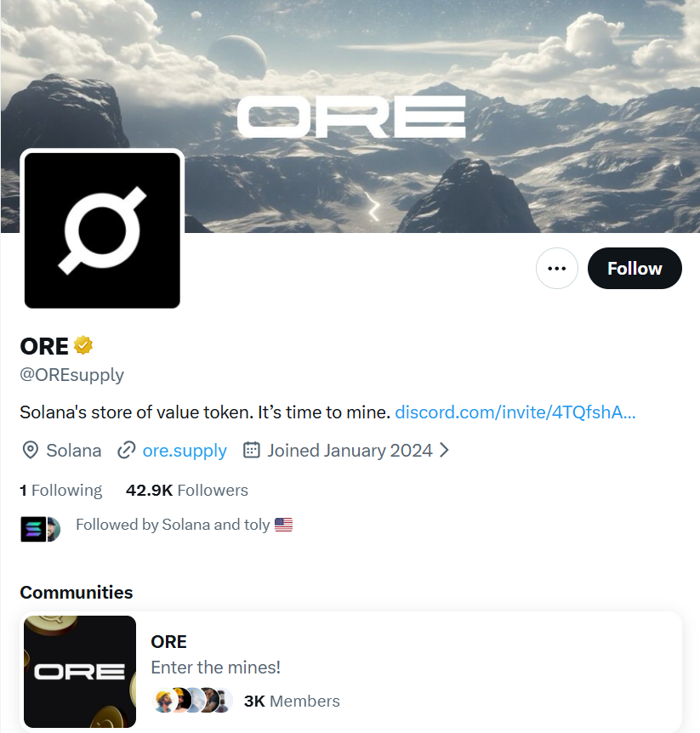Open Followed by Solana and toly list

pos(173,525)
